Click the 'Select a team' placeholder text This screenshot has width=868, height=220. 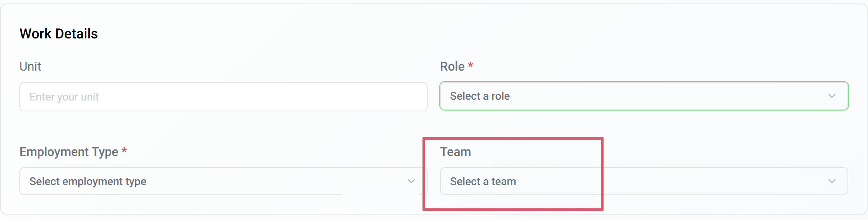[x=483, y=181]
